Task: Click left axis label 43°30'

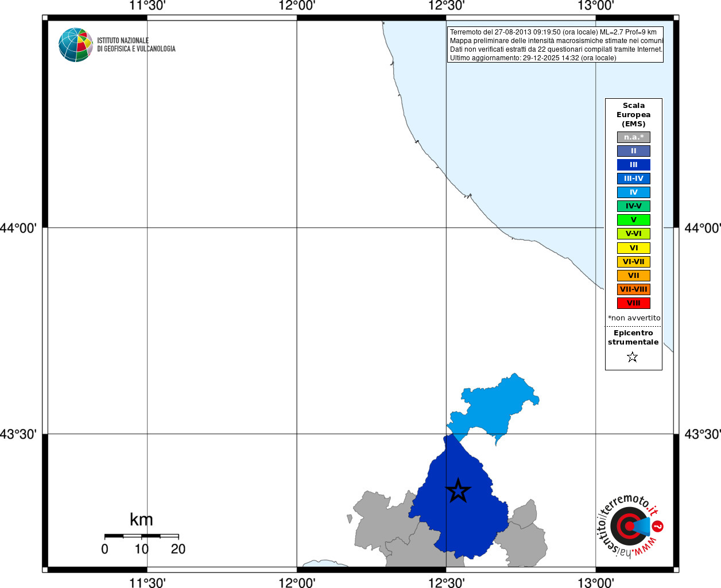Action: 18,434
